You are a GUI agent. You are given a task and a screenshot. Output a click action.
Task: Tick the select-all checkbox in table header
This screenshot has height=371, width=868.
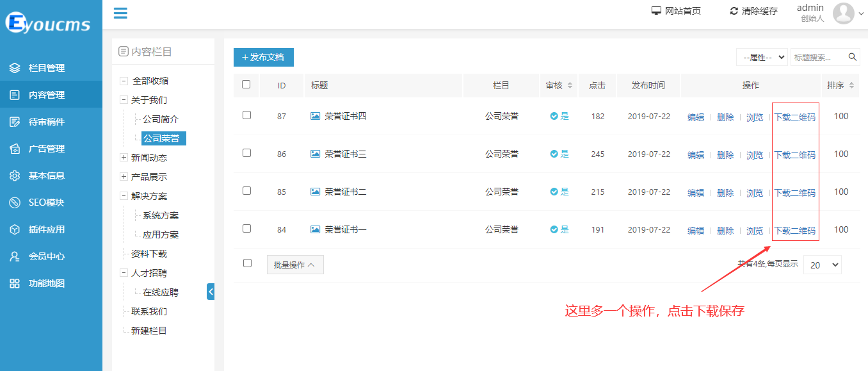[x=246, y=84]
